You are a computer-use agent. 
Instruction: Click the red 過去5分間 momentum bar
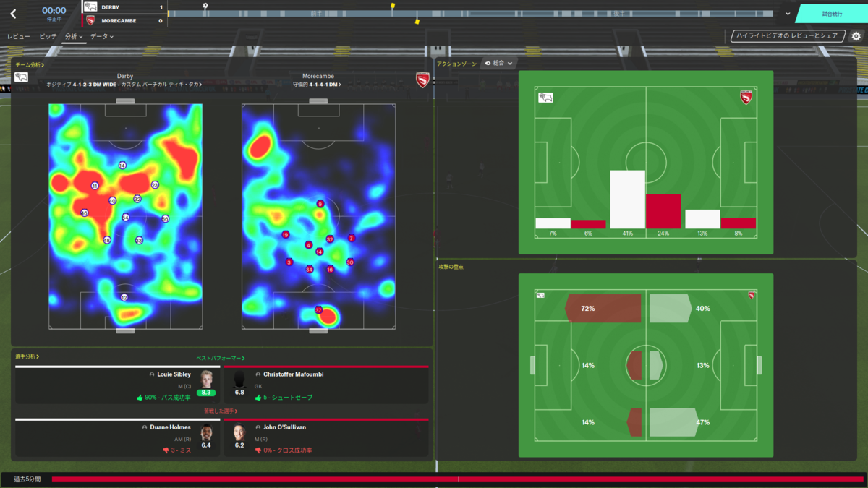[457, 479]
